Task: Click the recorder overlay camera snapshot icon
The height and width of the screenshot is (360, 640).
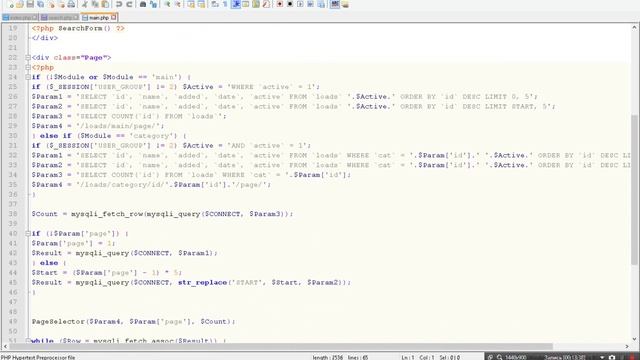Action: 612,357
